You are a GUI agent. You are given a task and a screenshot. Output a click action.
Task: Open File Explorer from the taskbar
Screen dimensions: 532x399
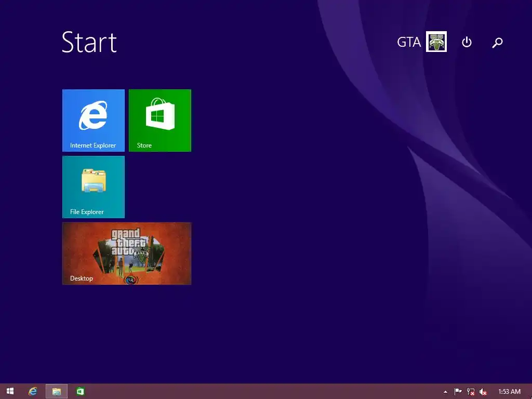click(56, 391)
